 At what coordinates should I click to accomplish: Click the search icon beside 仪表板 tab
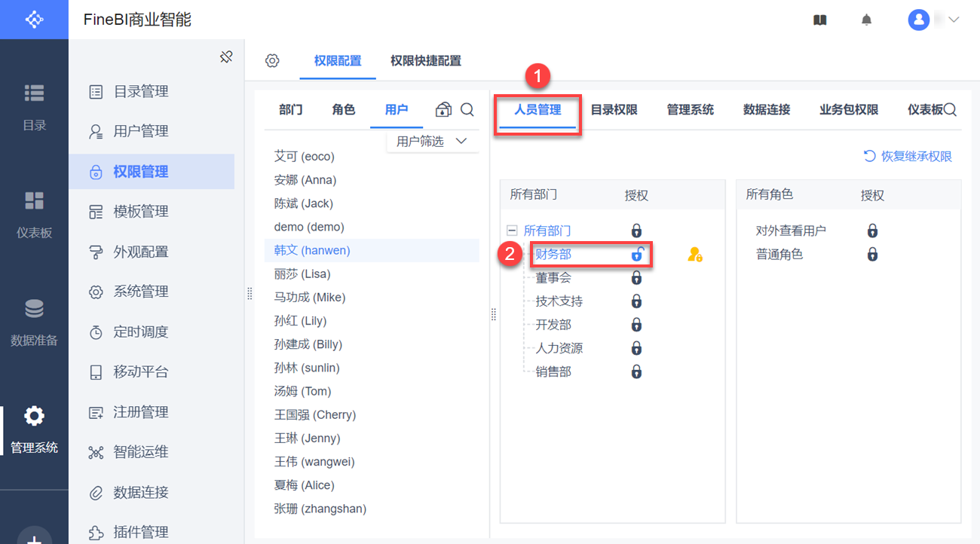[x=951, y=110]
